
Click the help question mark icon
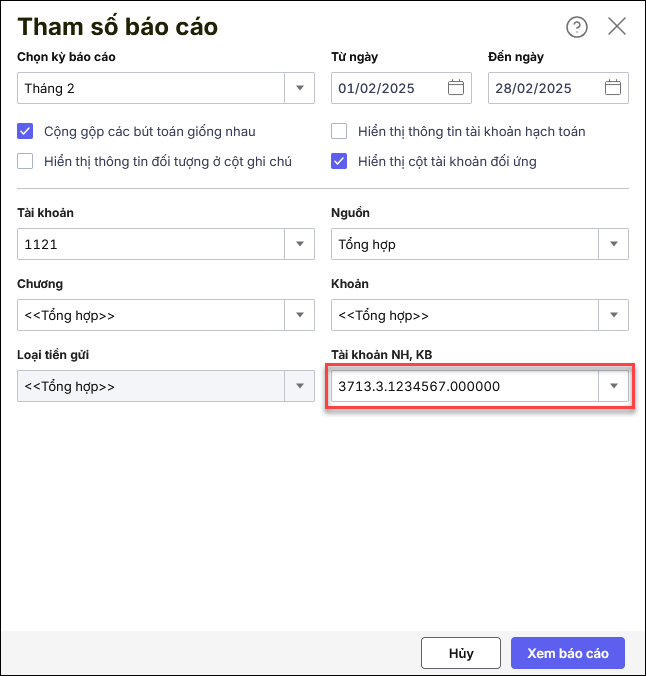(x=577, y=27)
